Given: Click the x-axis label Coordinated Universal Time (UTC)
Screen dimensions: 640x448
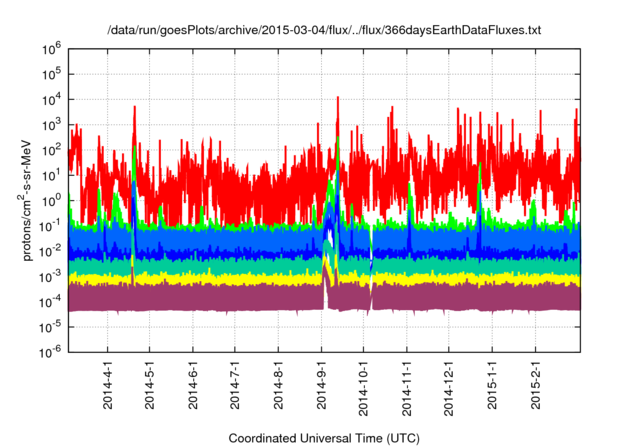Looking at the screenshot, I should [x=324, y=438].
